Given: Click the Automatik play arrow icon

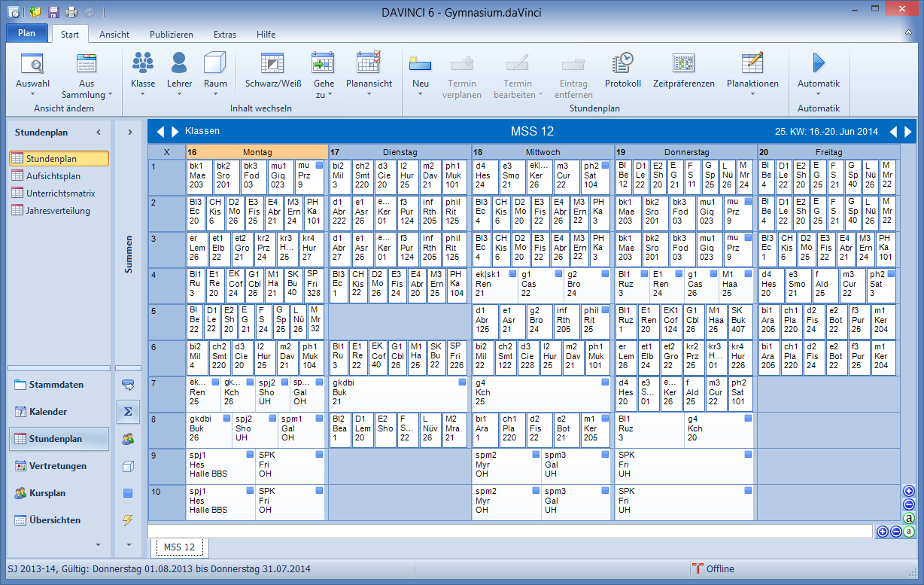Looking at the screenshot, I should pos(819,62).
